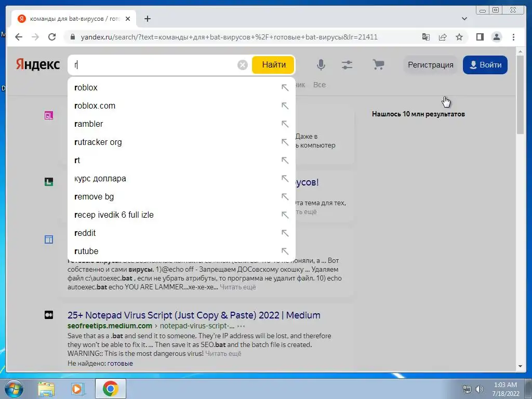The image size is (532, 399).
Task: Choose 'roblox.com' suggestion
Action: [x=181, y=106]
